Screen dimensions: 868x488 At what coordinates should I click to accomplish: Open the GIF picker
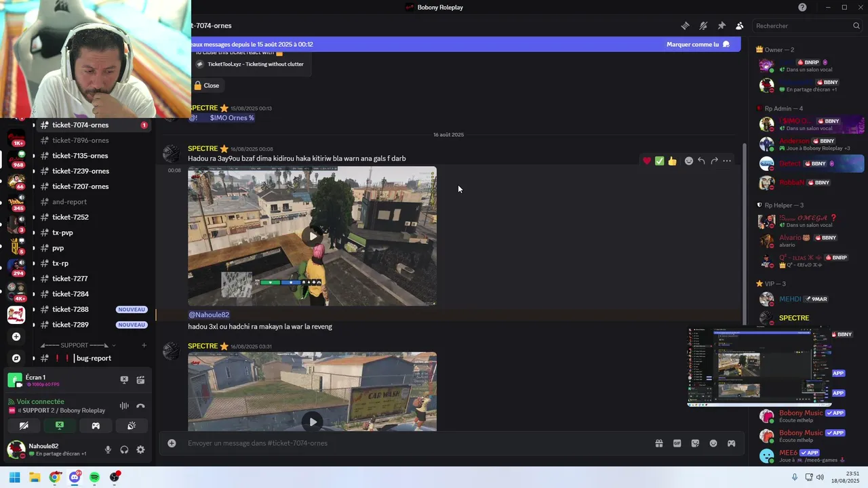click(677, 443)
